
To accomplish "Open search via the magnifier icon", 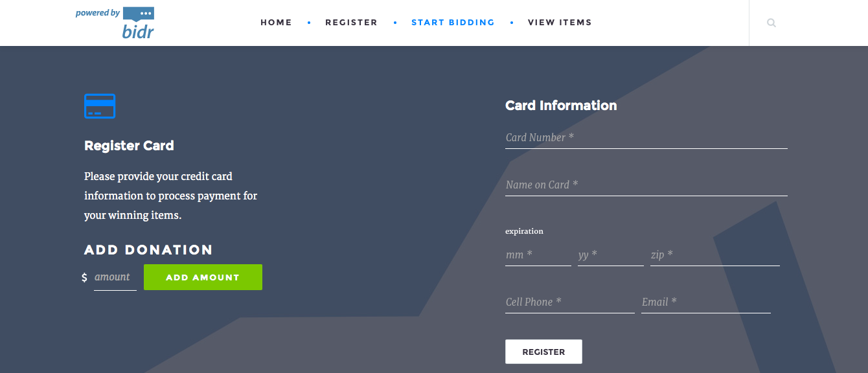I will [771, 23].
